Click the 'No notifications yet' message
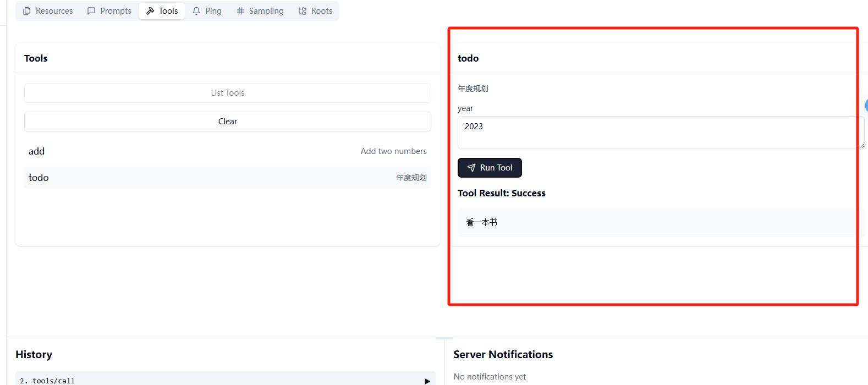Image resolution: width=868 pixels, height=385 pixels. [x=490, y=377]
